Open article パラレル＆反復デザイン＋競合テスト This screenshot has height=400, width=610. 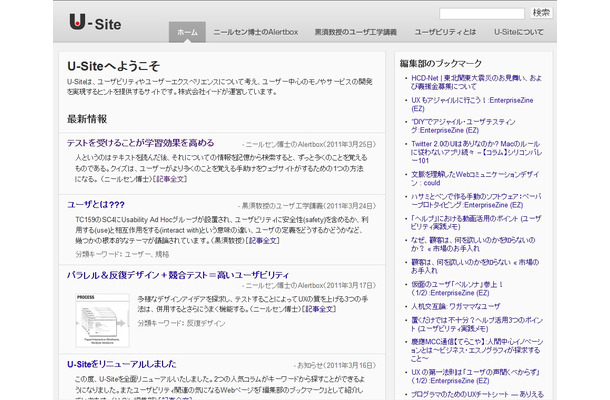[178, 275]
